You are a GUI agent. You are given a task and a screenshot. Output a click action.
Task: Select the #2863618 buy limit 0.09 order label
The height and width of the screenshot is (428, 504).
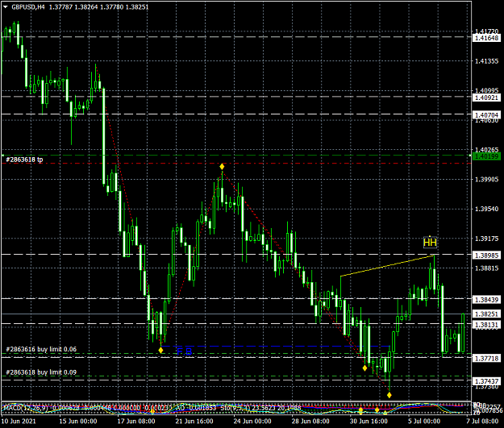pos(41,372)
